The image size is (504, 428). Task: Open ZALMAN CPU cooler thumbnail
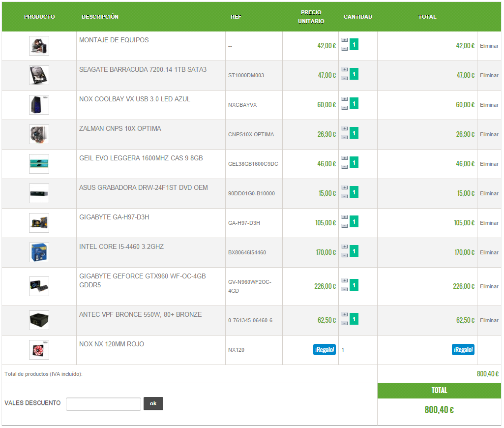(x=39, y=134)
